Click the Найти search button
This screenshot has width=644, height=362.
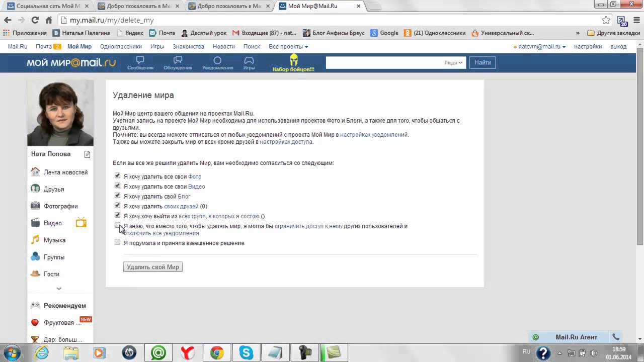[482, 63]
